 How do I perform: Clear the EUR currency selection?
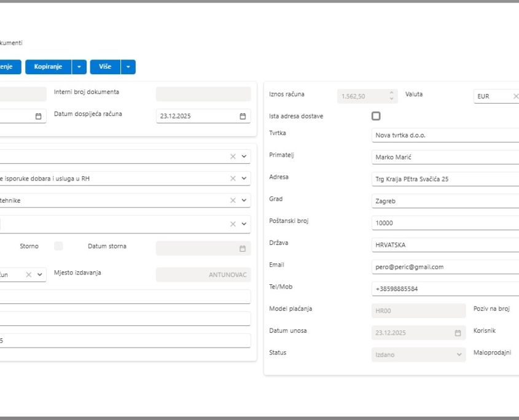515,96
